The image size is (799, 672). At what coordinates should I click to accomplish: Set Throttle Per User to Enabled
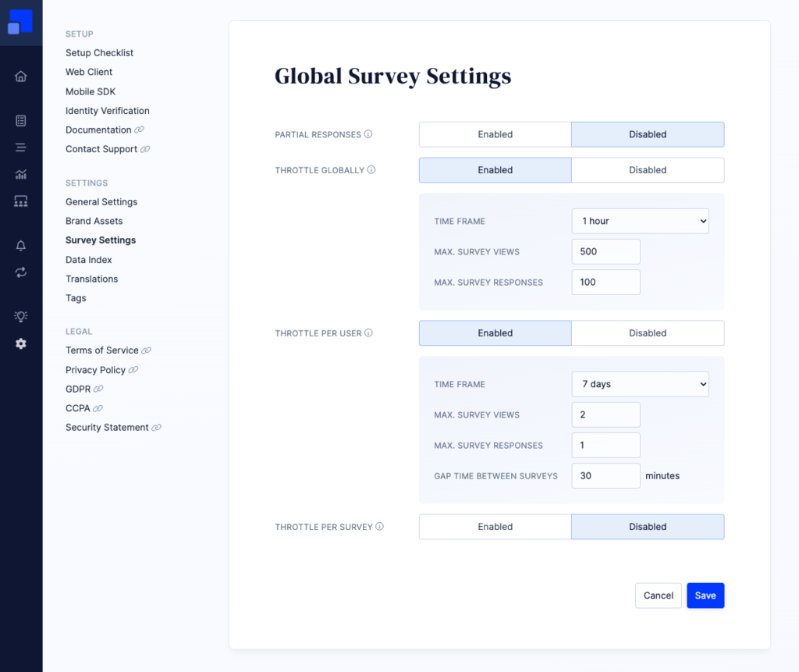(x=495, y=333)
